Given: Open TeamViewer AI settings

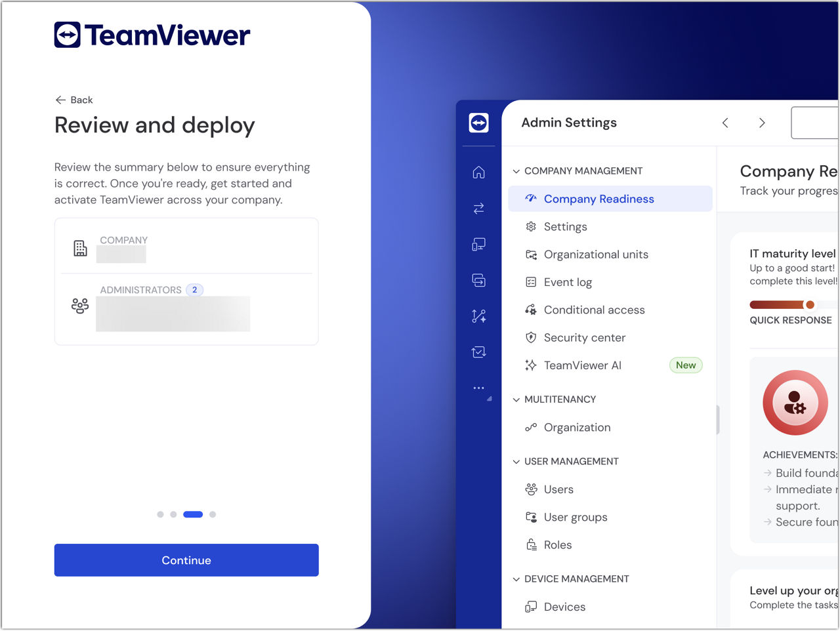Looking at the screenshot, I should pyautogui.click(x=582, y=365).
